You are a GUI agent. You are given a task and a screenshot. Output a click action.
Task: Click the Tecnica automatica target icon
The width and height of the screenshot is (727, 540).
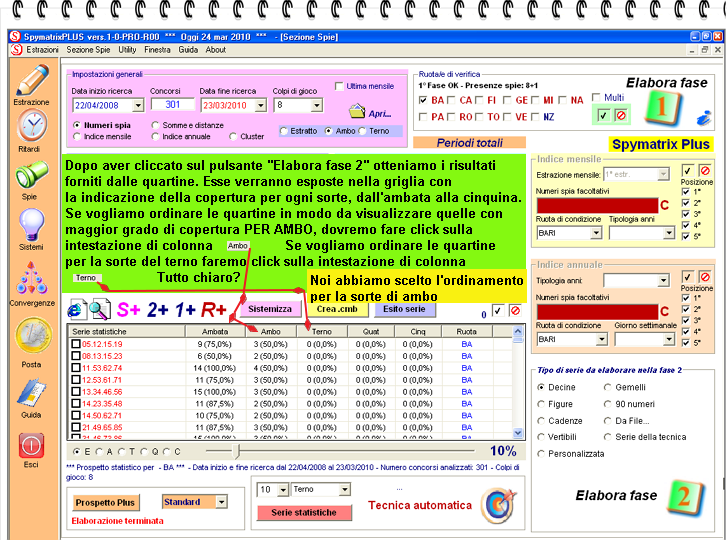498,505
